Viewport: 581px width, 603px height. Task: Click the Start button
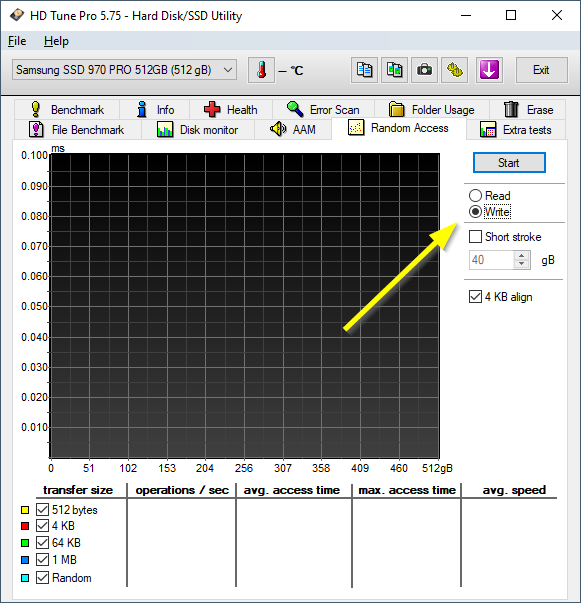509,163
